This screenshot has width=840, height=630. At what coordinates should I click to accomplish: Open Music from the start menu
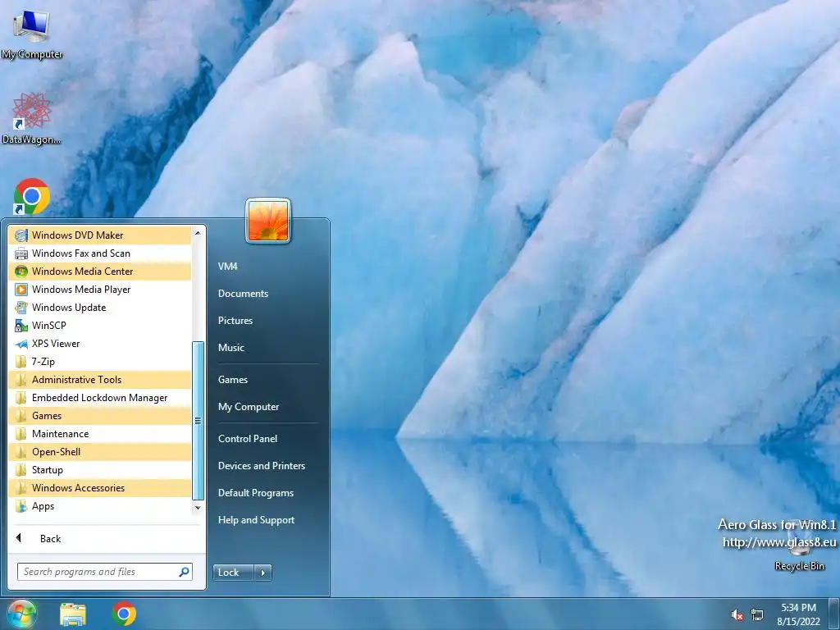tap(231, 348)
